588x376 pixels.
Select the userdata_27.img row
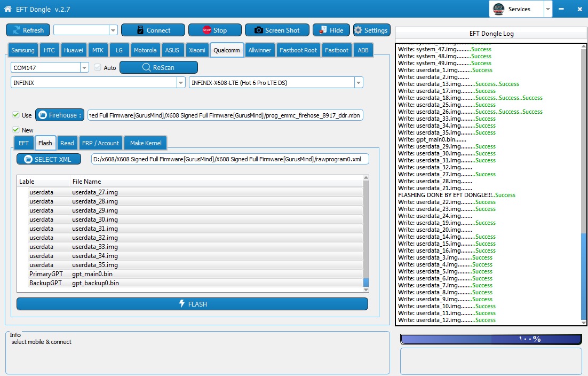click(195, 192)
